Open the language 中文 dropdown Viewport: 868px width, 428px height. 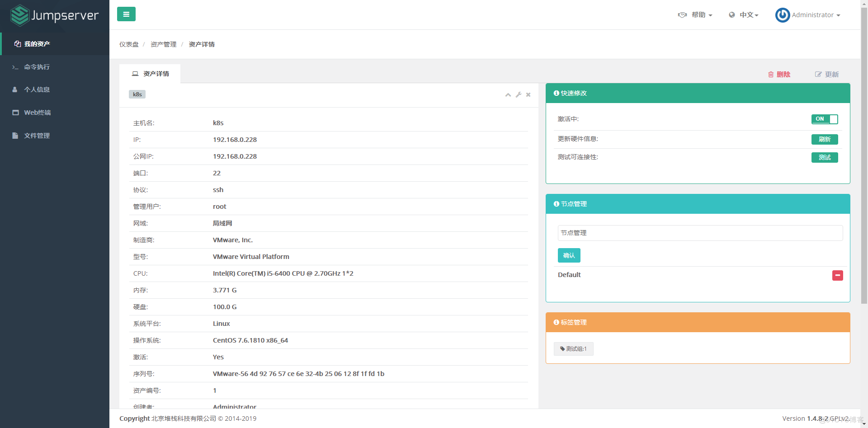click(744, 15)
